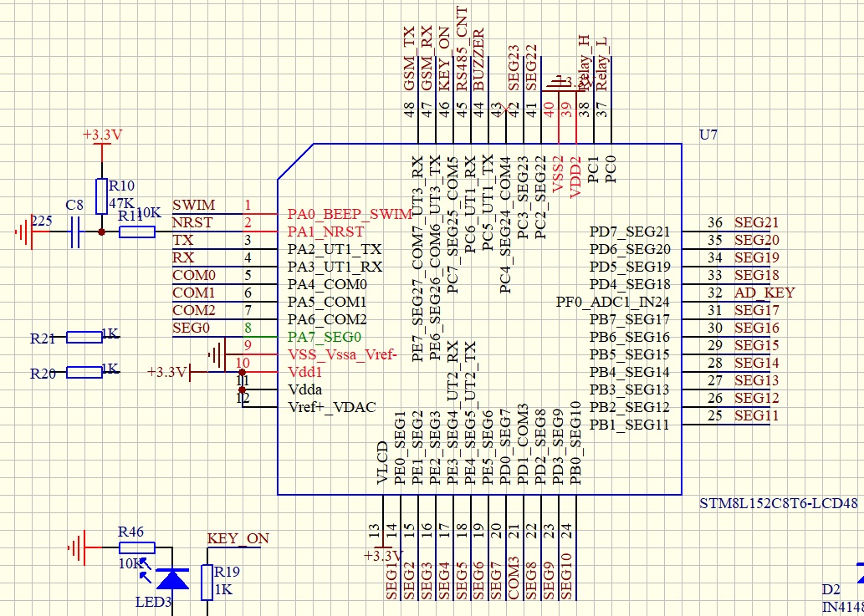Click SEG1 net label under pin 14
864x616 pixels.
click(391, 580)
